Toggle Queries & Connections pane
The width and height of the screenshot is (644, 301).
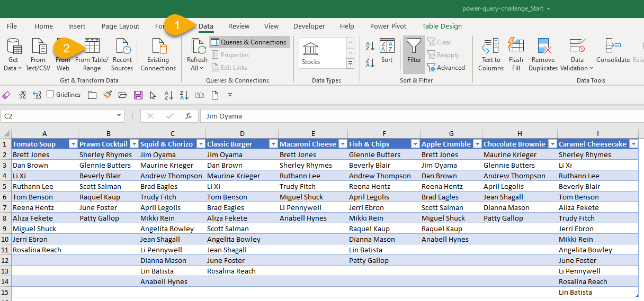coord(249,42)
